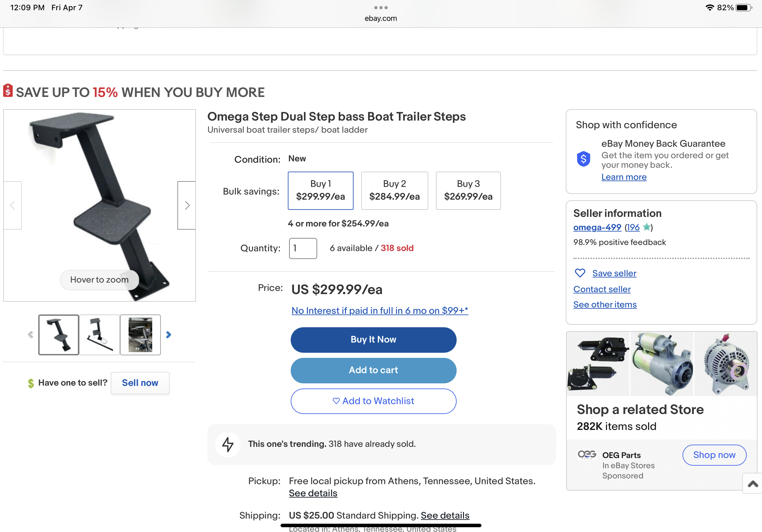Select the Buy 1 bulk savings option
The height and width of the screenshot is (532, 762).
[320, 190]
